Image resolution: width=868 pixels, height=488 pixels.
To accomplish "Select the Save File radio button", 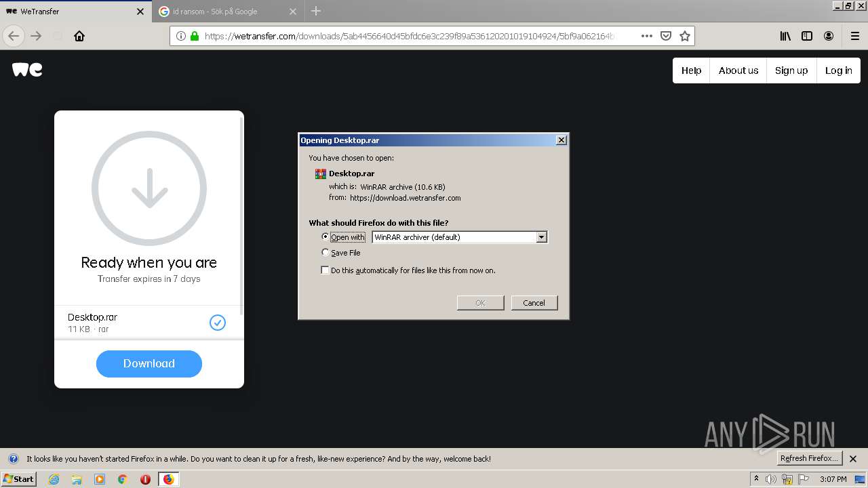I will [x=325, y=252].
